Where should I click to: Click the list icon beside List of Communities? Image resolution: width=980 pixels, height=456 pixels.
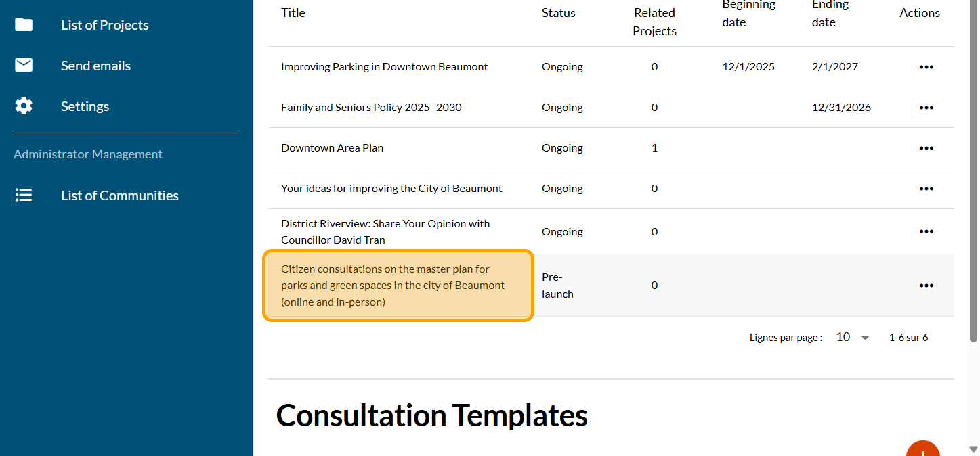tap(24, 196)
